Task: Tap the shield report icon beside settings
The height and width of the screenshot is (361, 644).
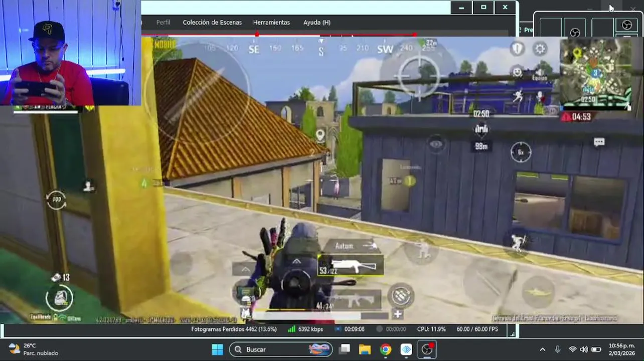Action: click(x=517, y=49)
